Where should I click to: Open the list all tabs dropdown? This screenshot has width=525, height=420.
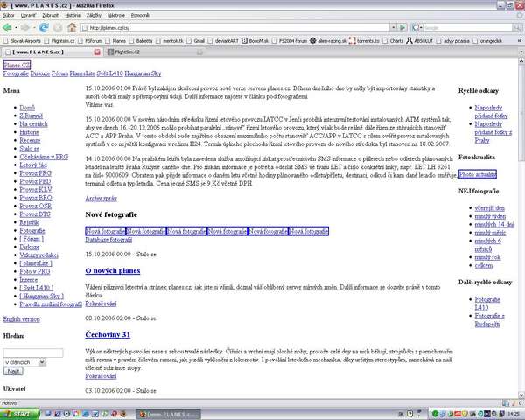click(521, 52)
